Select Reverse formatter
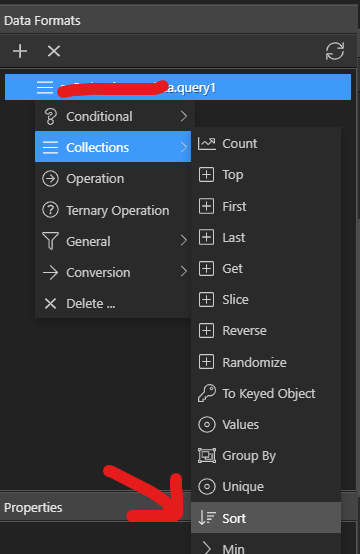 tap(266, 331)
